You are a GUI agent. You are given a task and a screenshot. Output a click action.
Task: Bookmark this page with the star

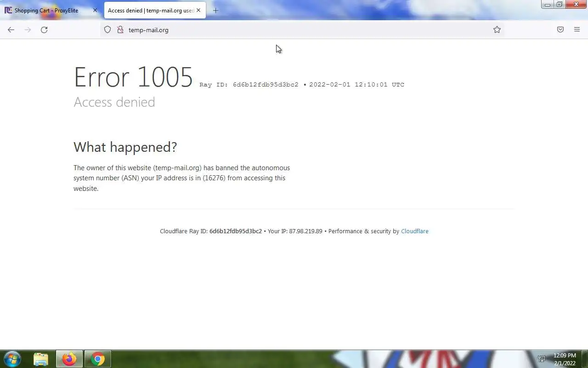(497, 30)
